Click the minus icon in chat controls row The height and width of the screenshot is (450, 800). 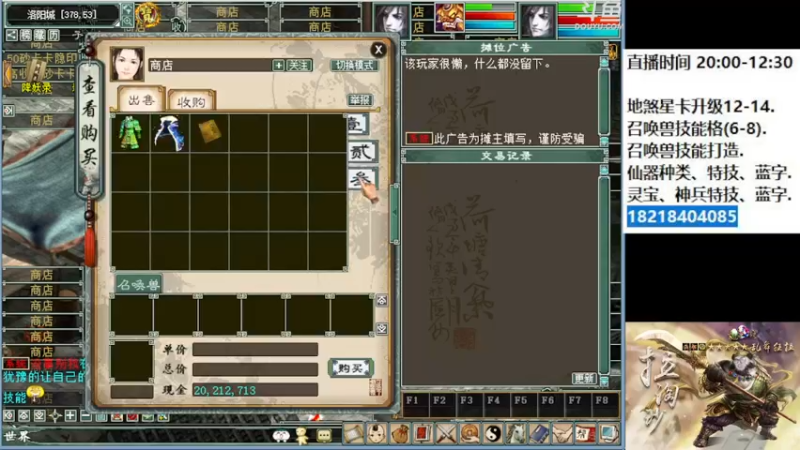(86, 416)
